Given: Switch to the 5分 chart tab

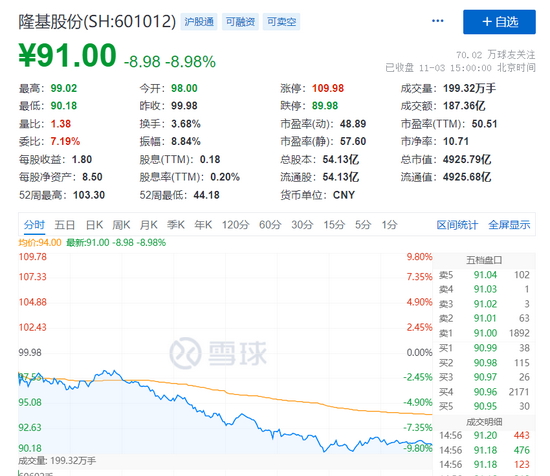Looking at the screenshot, I should point(363,224).
